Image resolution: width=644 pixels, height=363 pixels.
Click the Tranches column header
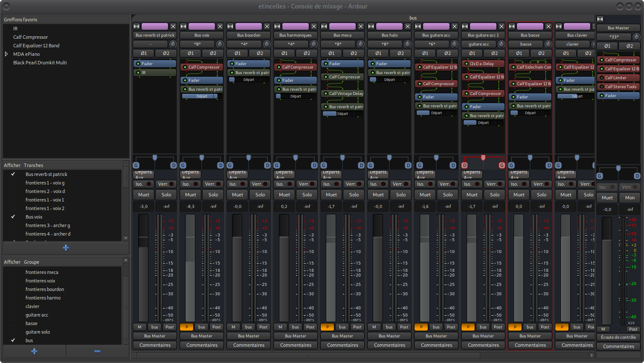33,165
